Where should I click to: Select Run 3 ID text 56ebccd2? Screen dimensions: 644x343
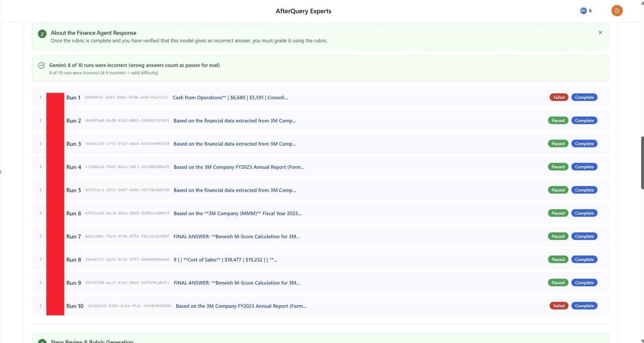click(x=127, y=144)
